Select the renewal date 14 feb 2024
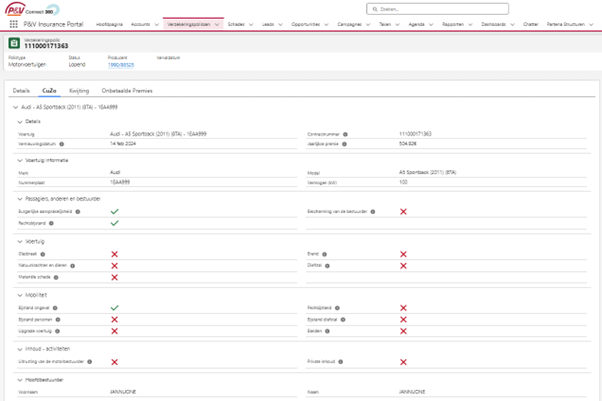Viewport: 602px width, 401px height. pos(123,144)
